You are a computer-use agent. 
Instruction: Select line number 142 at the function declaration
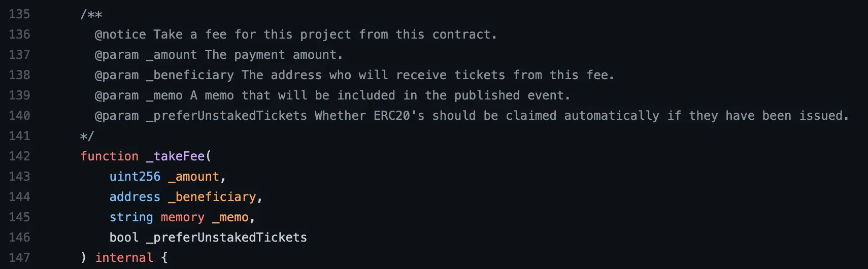coord(19,156)
